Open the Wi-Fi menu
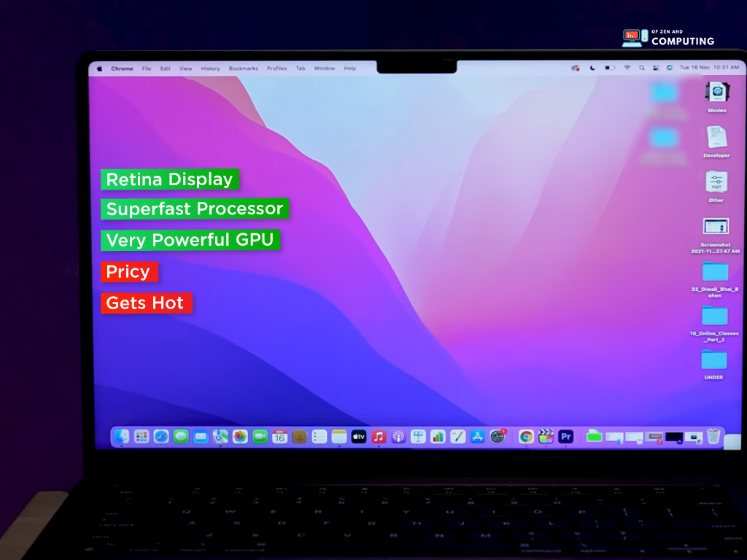Screen dimensions: 747x560 (627, 68)
